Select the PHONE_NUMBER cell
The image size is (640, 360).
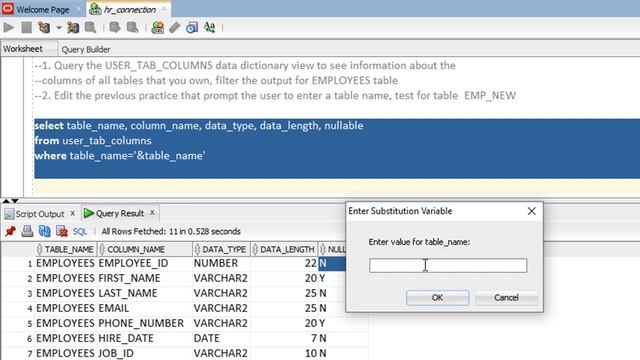click(x=144, y=323)
